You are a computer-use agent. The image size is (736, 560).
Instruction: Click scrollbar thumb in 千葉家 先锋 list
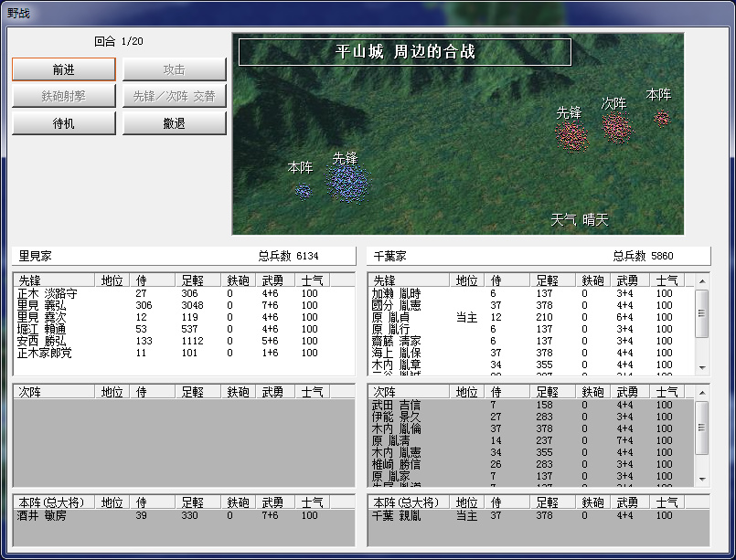tap(702, 312)
